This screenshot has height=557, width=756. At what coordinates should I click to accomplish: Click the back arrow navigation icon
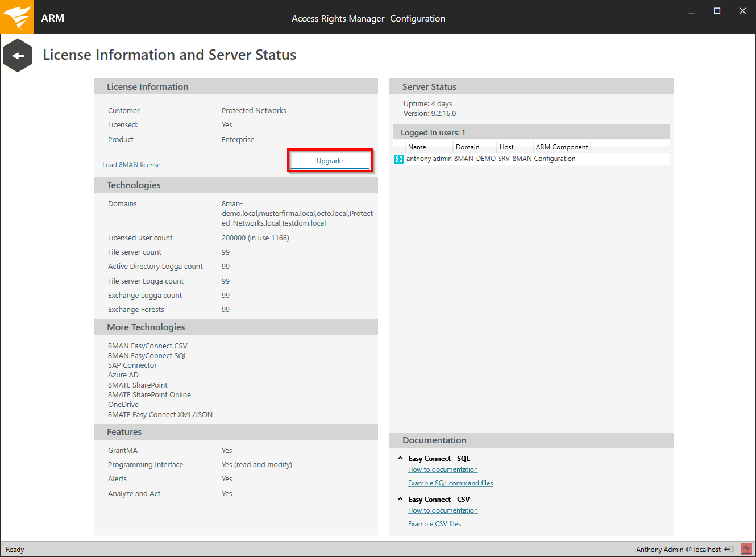17,55
